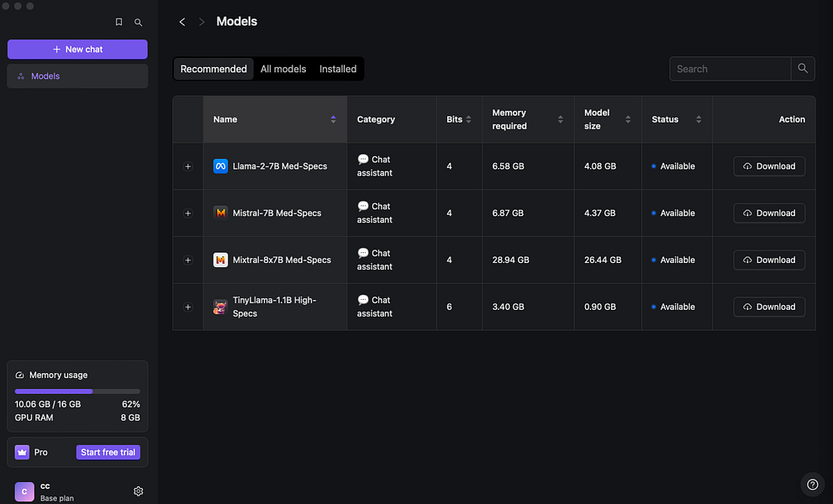The image size is (833, 504).
Task: Sort table by Bits column arrows
Action: (468, 119)
